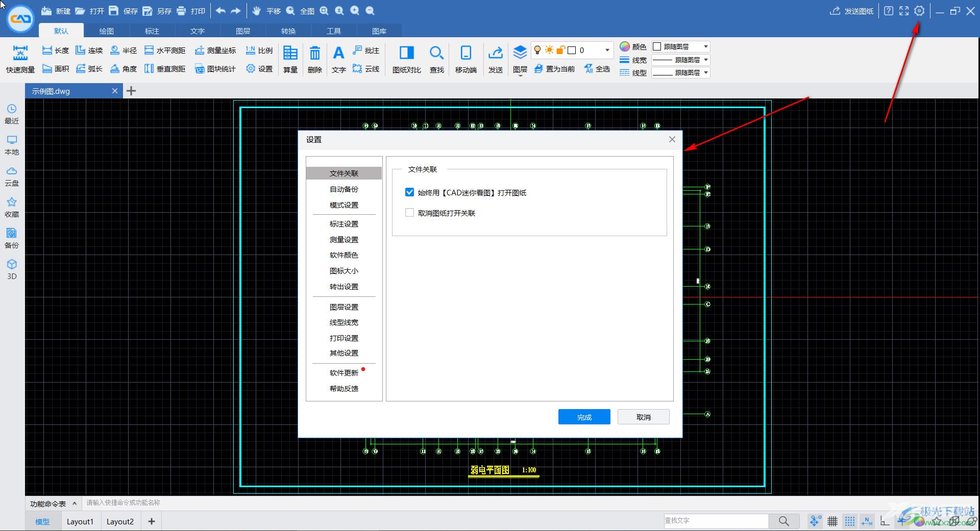Open 颜色 color dropdown
The height and width of the screenshot is (531, 980).
click(681, 46)
